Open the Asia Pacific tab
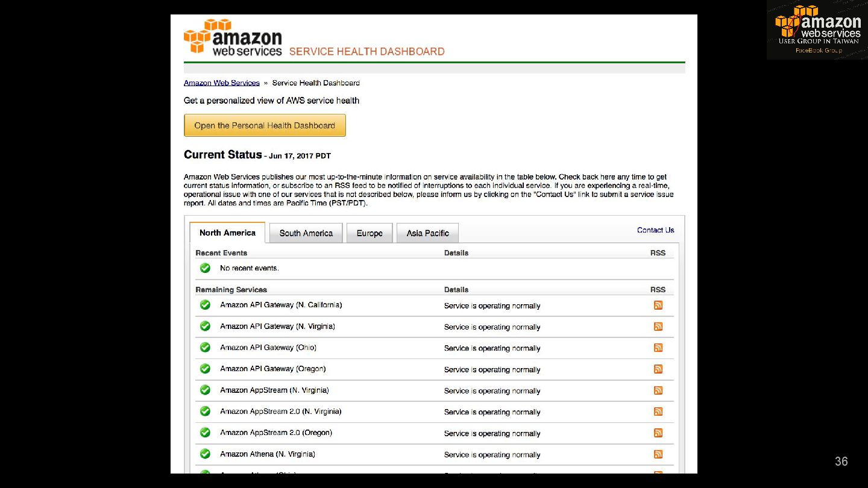The image size is (868, 488). (x=427, y=233)
